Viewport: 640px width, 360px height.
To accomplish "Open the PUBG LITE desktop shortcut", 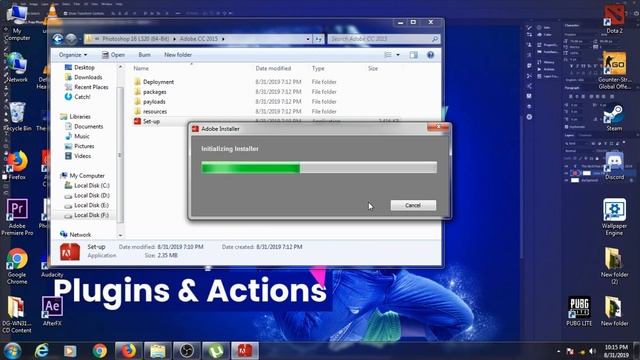I will pyautogui.click(x=579, y=311).
